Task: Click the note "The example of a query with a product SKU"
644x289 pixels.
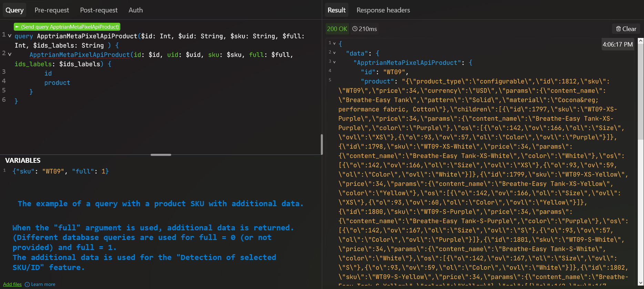Action: 161,204
